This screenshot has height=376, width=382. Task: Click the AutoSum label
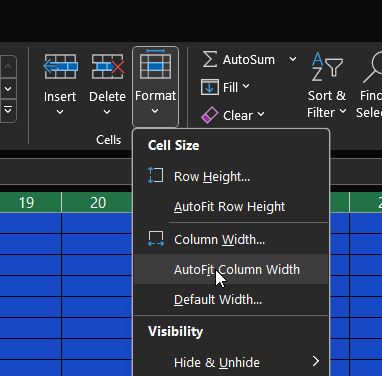click(249, 60)
